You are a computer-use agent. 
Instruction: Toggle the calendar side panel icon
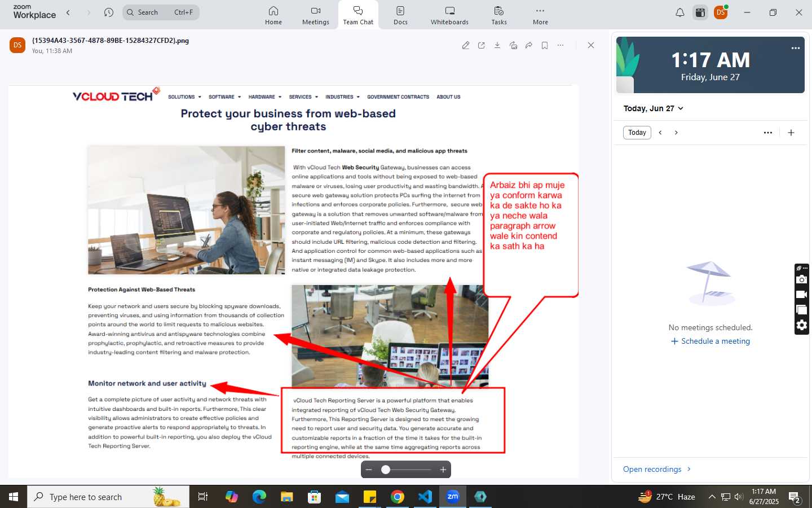tap(700, 12)
